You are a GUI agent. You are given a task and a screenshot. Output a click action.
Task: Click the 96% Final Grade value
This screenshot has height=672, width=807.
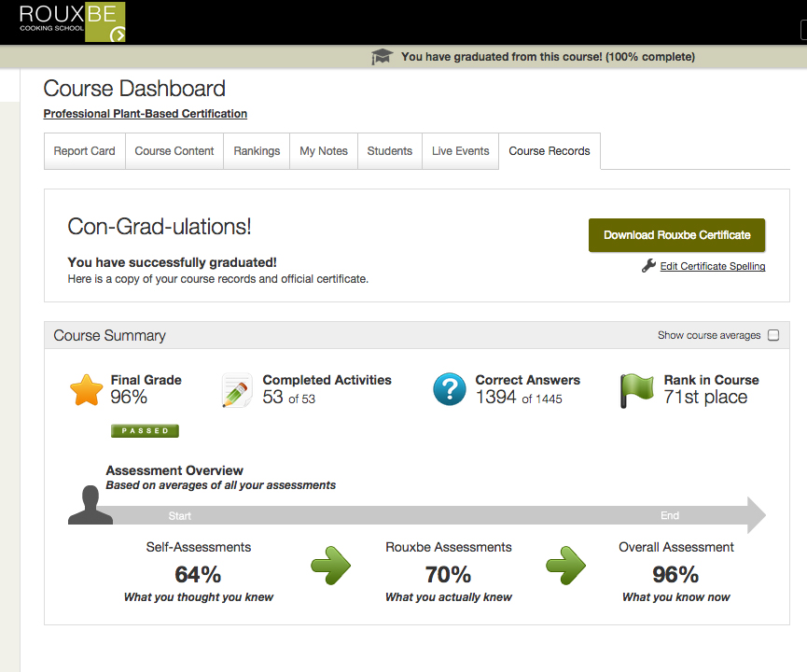(129, 397)
